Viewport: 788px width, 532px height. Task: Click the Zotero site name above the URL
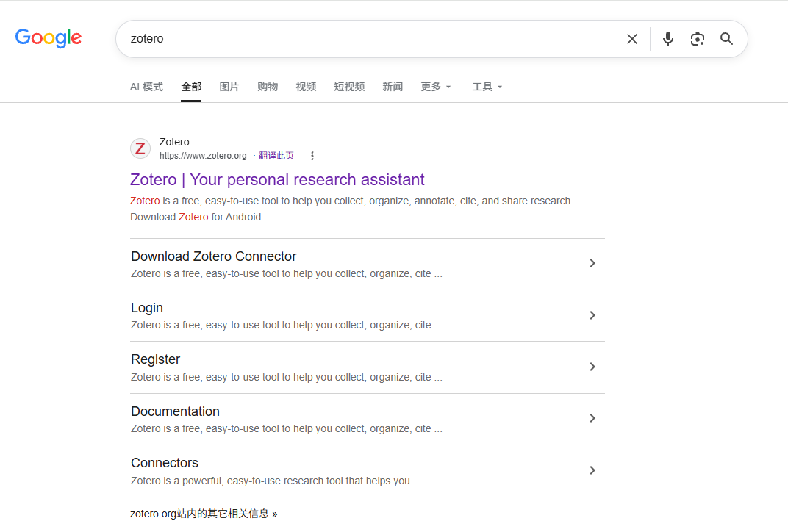174,142
